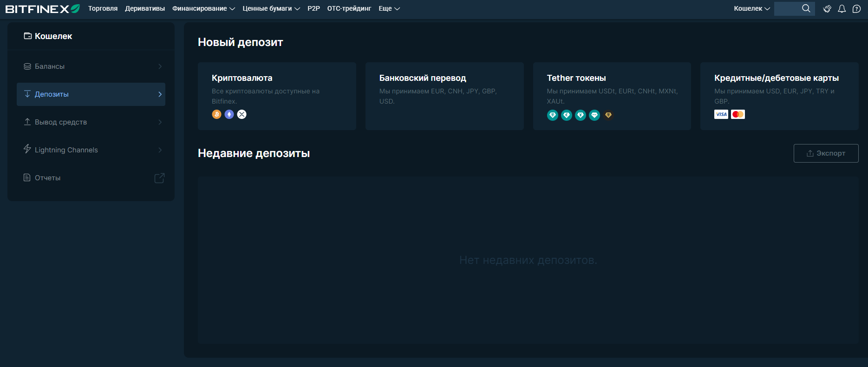Expand the Кошелек dropdown in top bar
Viewport: 868px width, 367px height.
tap(752, 8)
